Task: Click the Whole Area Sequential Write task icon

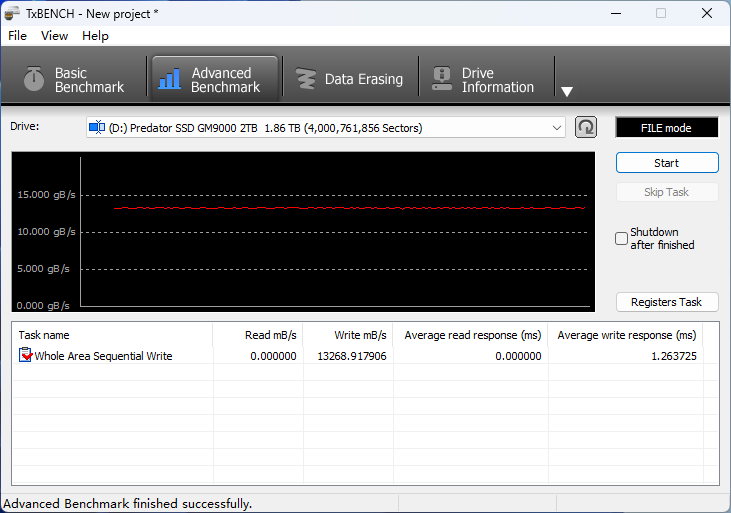Action: (26, 355)
